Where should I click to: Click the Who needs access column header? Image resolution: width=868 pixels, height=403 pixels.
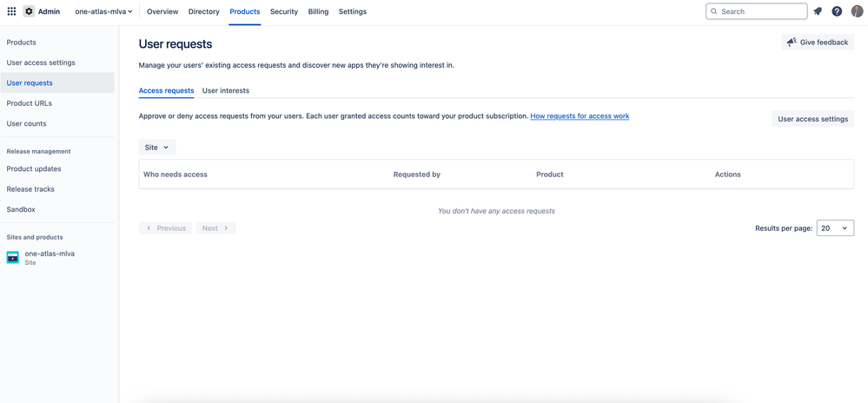176,175
